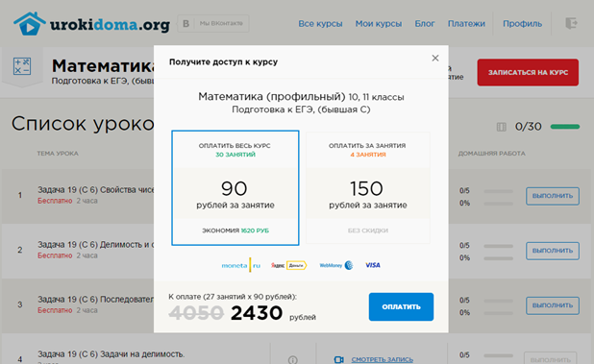Select the pay per lesson option
The height and width of the screenshot is (364, 594).
point(368,188)
